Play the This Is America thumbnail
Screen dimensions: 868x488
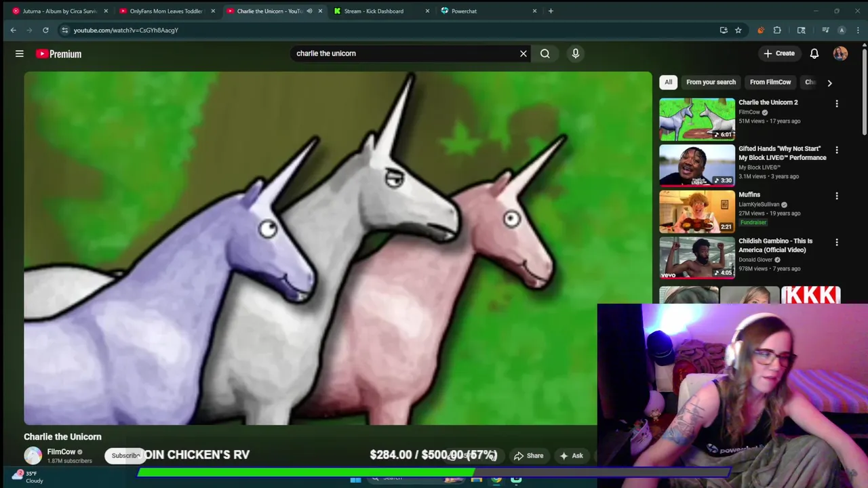click(697, 258)
